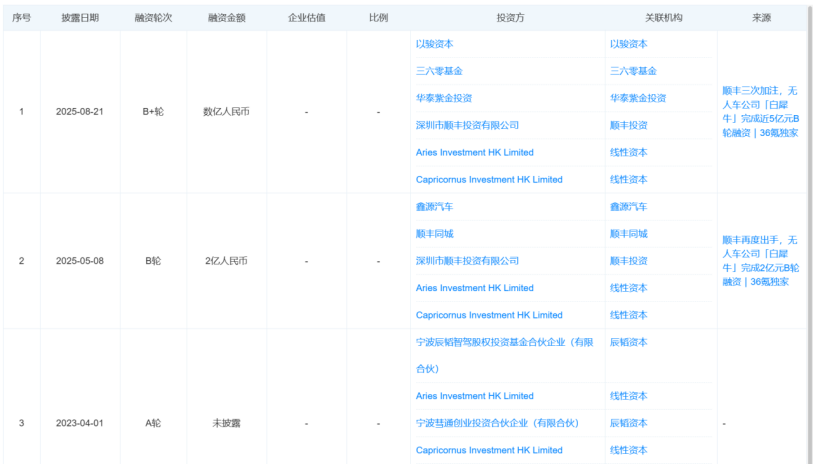
Task: Open 宁波彗通创业投资合伙企业 investor link
Action: point(497,423)
